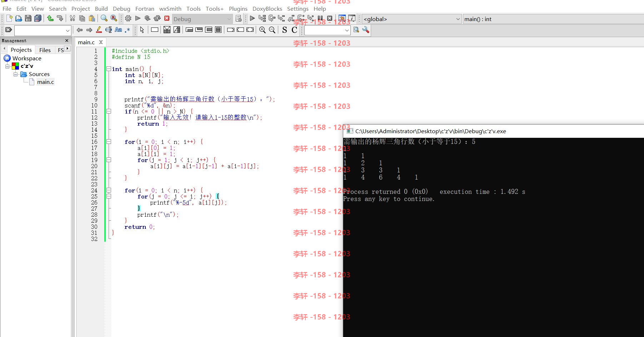This screenshot has width=644, height=337.
Task: Abort the build with the red X icon
Action: tap(167, 18)
